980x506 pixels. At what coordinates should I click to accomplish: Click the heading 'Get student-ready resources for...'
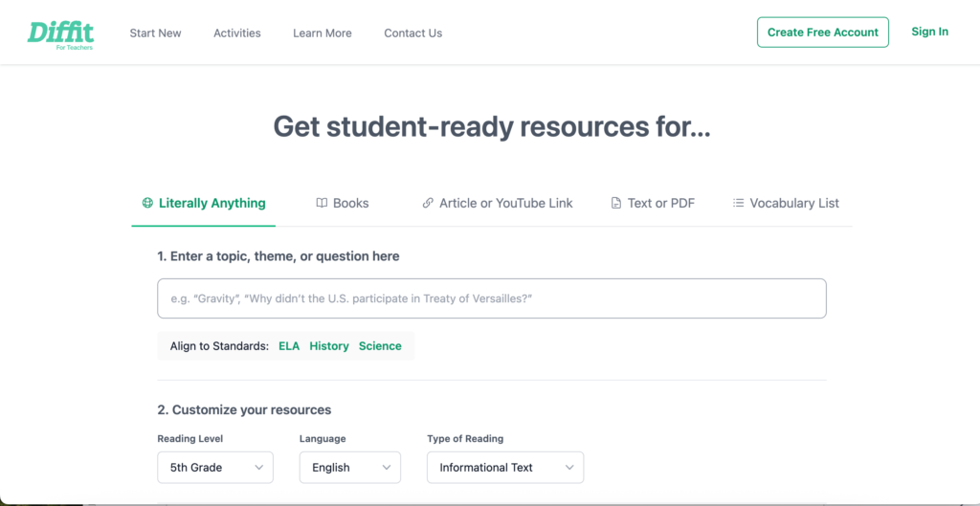pyautogui.click(x=492, y=127)
